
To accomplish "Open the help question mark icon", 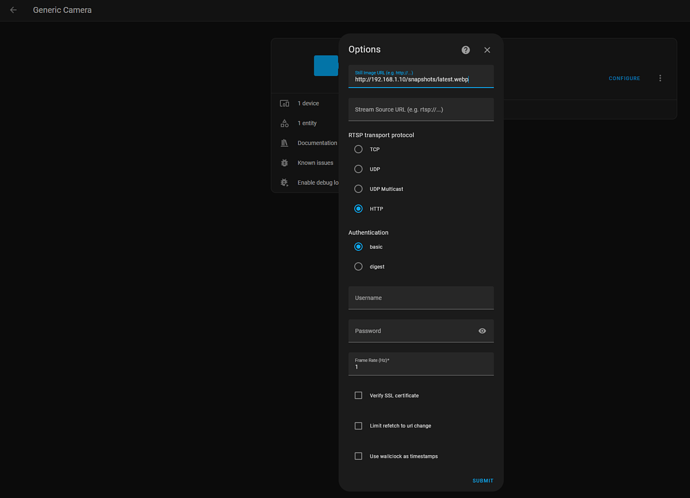I will (466, 50).
